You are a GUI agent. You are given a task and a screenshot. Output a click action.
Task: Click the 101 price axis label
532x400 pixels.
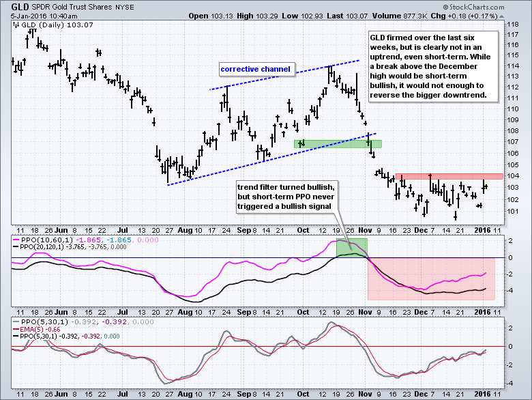(x=512, y=211)
